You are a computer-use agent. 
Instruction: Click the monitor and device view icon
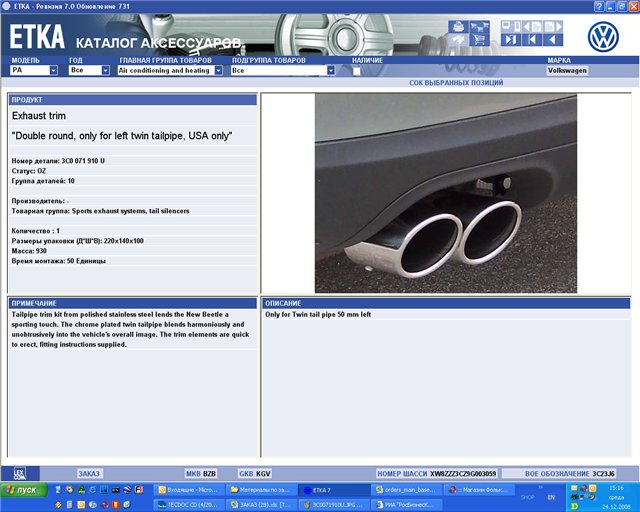(x=511, y=27)
